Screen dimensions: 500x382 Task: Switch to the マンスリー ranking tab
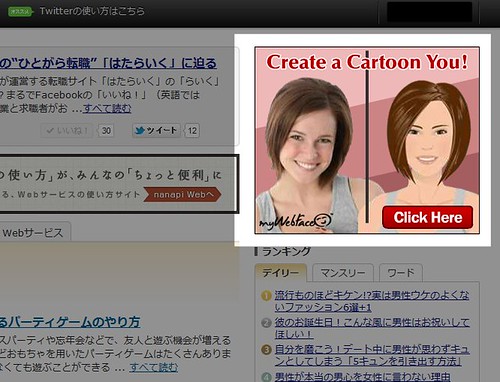tap(343, 273)
